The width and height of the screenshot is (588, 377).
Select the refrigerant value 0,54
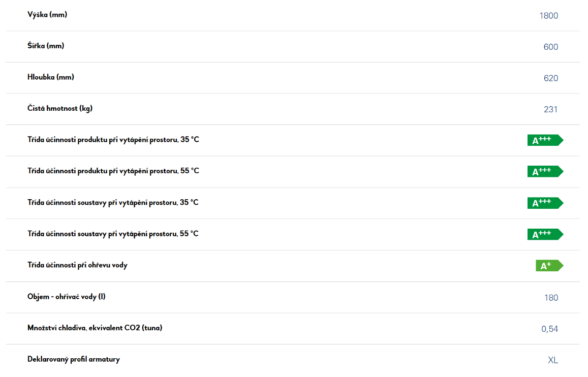[x=549, y=329]
